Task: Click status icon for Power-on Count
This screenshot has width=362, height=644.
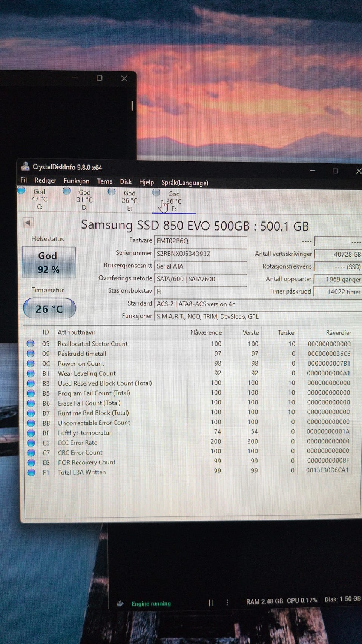Action: 31,363
